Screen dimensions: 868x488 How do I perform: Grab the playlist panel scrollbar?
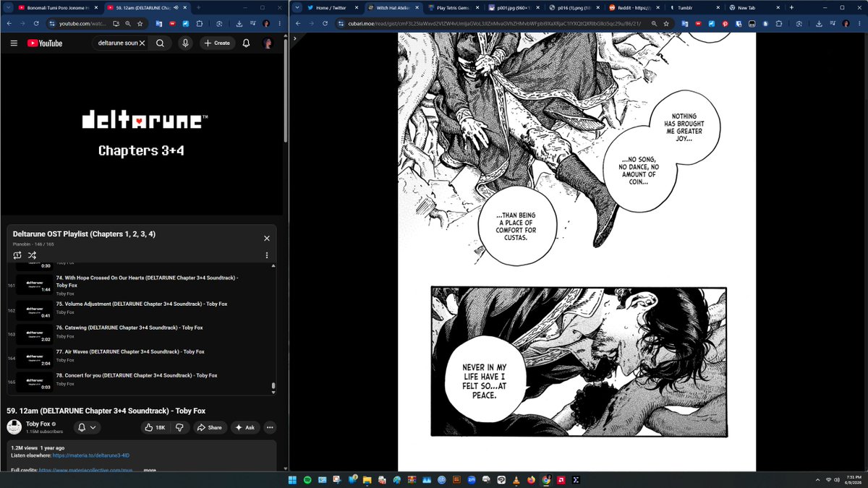tap(273, 387)
